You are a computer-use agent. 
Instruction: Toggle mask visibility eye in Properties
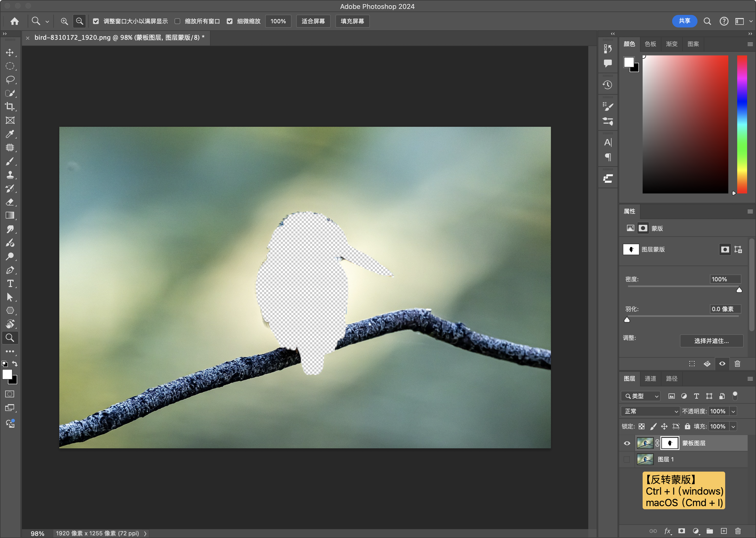(722, 364)
